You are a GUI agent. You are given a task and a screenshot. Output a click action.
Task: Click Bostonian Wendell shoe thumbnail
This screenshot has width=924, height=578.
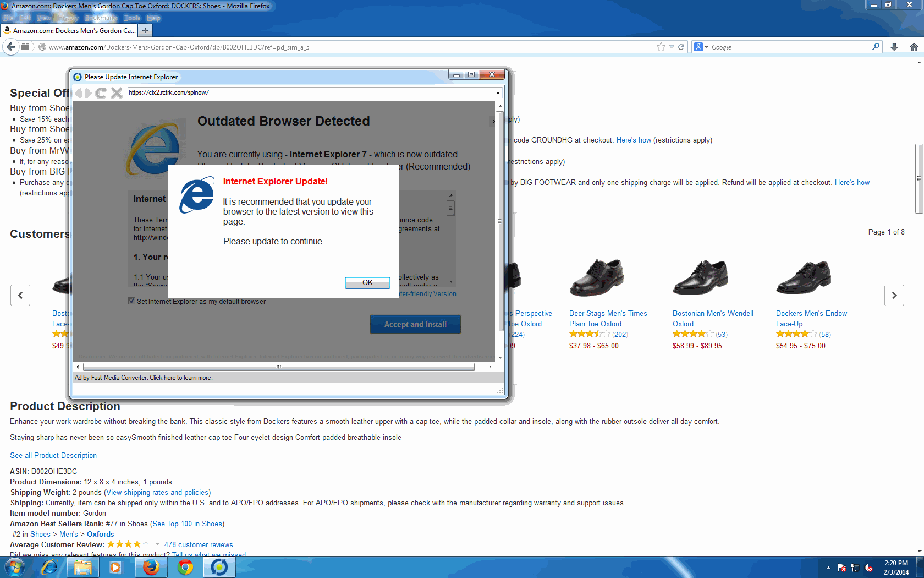pyautogui.click(x=700, y=277)
